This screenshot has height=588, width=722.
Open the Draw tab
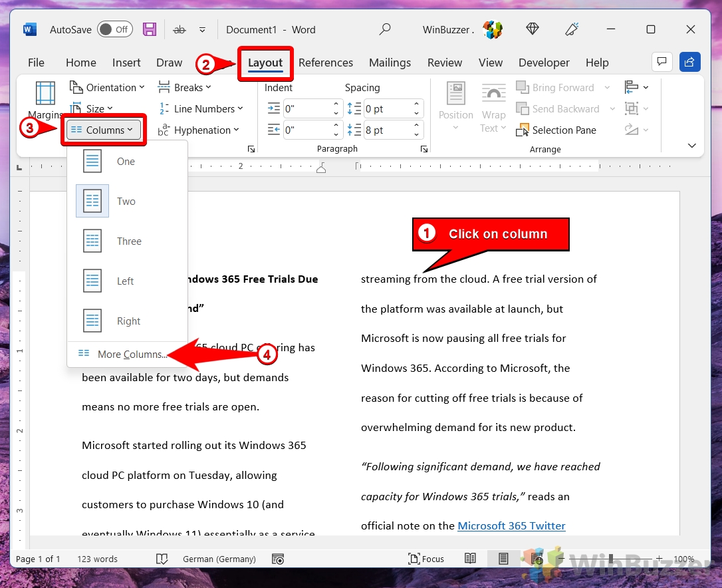pos(169,63)
